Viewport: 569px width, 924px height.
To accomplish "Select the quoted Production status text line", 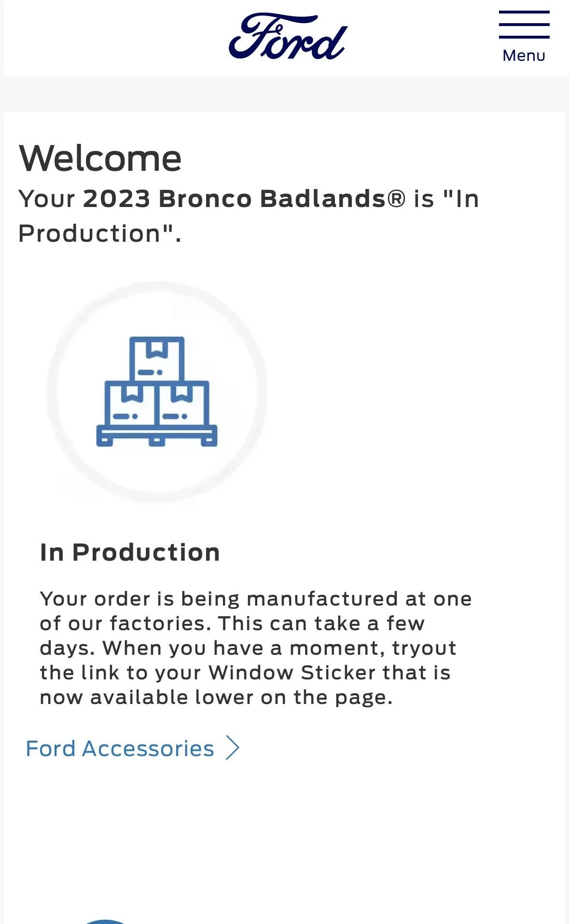I will [100, 233].
